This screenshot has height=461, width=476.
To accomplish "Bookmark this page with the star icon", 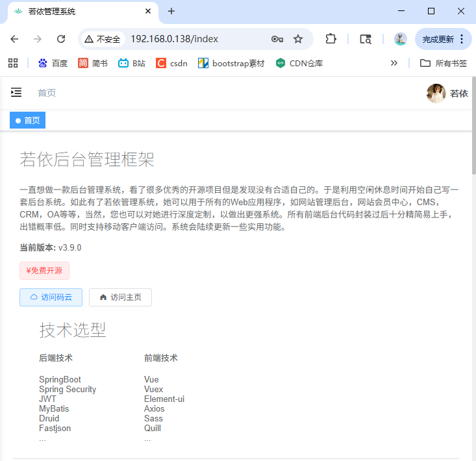I will (x=298, y=39).
